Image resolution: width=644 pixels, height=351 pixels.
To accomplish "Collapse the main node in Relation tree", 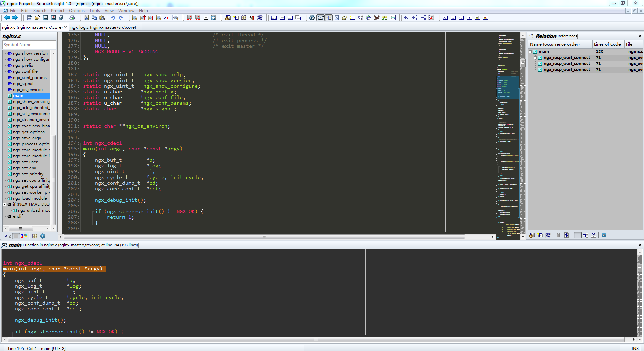I will pos(530,52).
